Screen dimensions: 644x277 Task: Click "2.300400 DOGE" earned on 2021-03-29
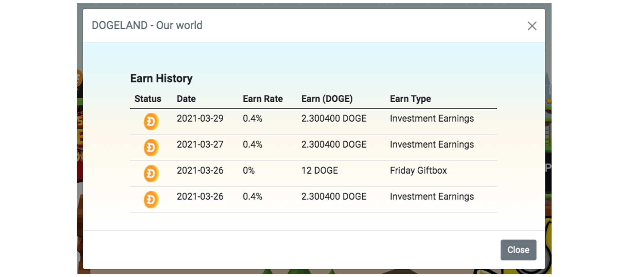334,118
